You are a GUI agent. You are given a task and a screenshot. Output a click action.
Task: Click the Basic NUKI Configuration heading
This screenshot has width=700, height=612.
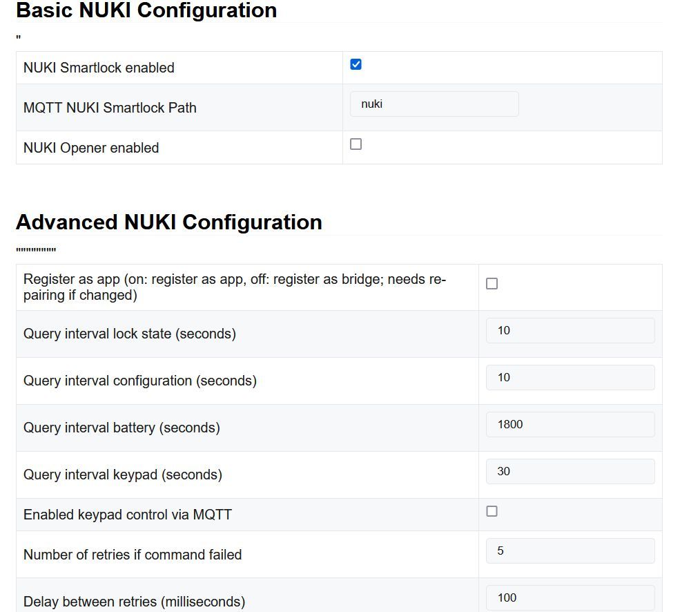[x=146, y=10]
